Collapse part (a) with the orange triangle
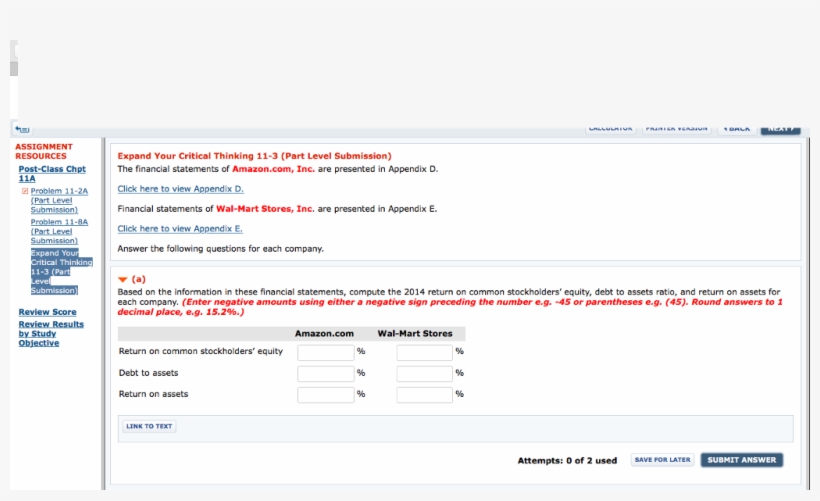 pyautogui.click(x=123, y=279)
